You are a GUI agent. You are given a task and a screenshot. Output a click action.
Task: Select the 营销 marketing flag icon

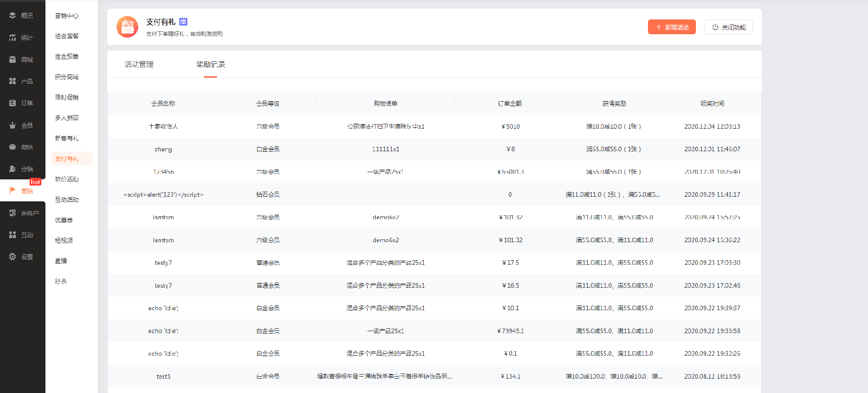click(x=12, y=191)
